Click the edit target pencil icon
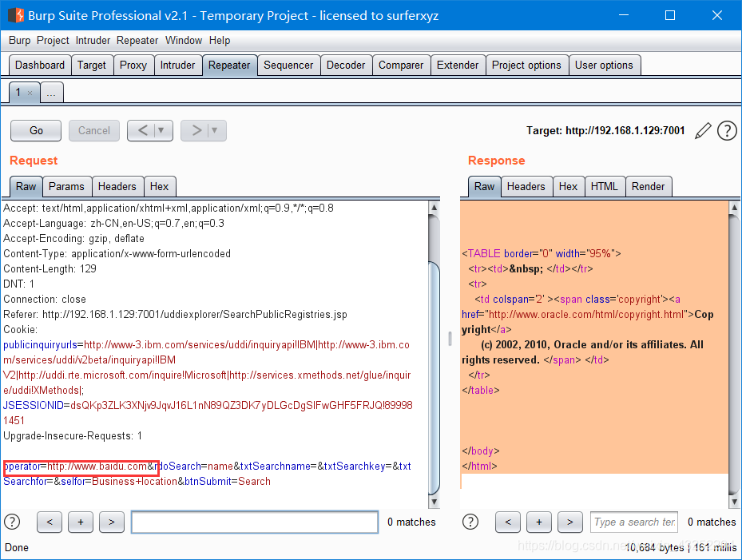742x560 pixels. point(703,131)
